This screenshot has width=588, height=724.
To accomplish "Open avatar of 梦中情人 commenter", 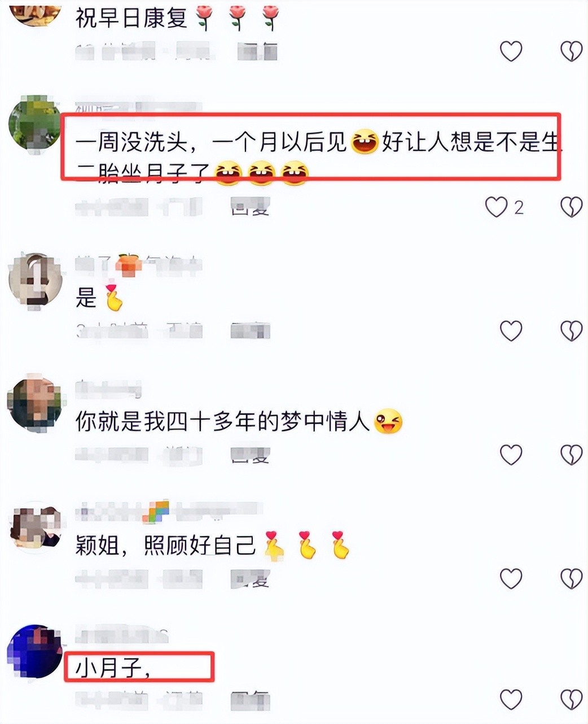I will 35,402.
